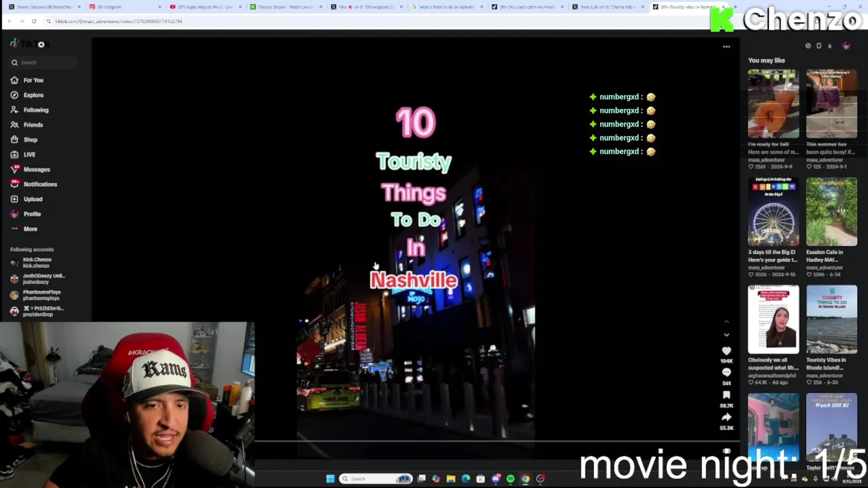868x488 pixels.
Task: Open the Upload page
Action: point(27,199)
